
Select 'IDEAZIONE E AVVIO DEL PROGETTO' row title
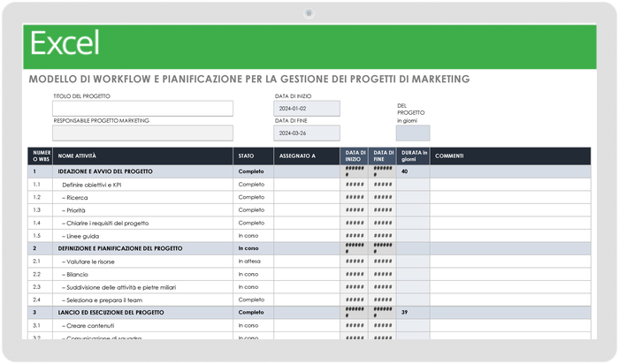[x=105, y=171]
